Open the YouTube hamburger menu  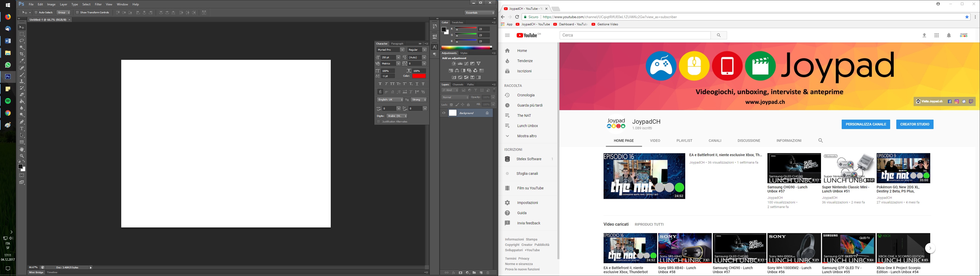pos(507,36)
